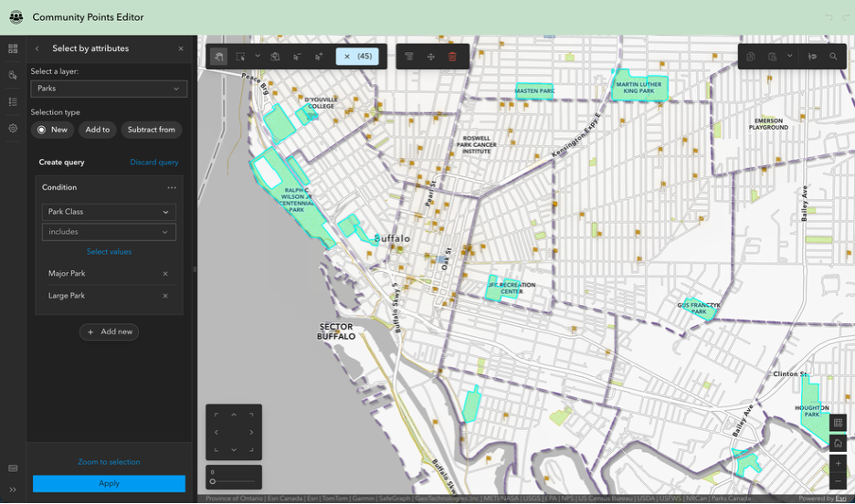This screenshot has height=504, width=855.
Task: Click the undo arrow in the header
Action: click(x=829, y=17)
